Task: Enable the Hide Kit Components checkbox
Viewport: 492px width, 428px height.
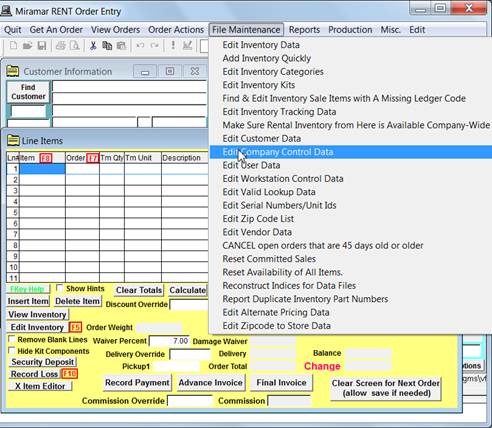Action: coord(12,350)
